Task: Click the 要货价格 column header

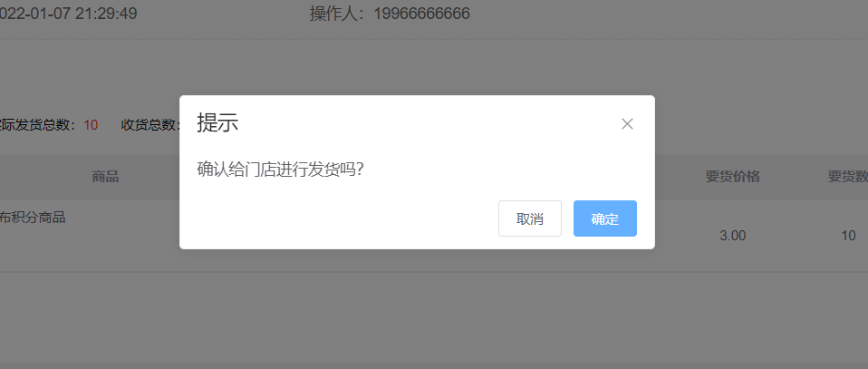Action: coord(732,177)
